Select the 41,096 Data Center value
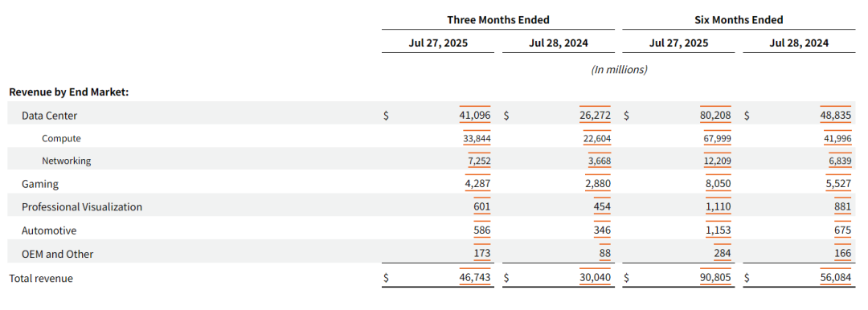The width and height of the screenshot is (868, 310). pyautogui.click(x=475, y=116)
